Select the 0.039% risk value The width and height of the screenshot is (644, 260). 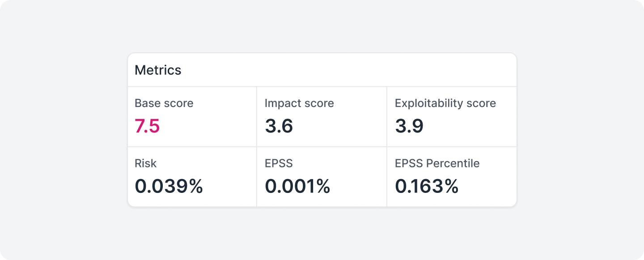pos(169,186)
